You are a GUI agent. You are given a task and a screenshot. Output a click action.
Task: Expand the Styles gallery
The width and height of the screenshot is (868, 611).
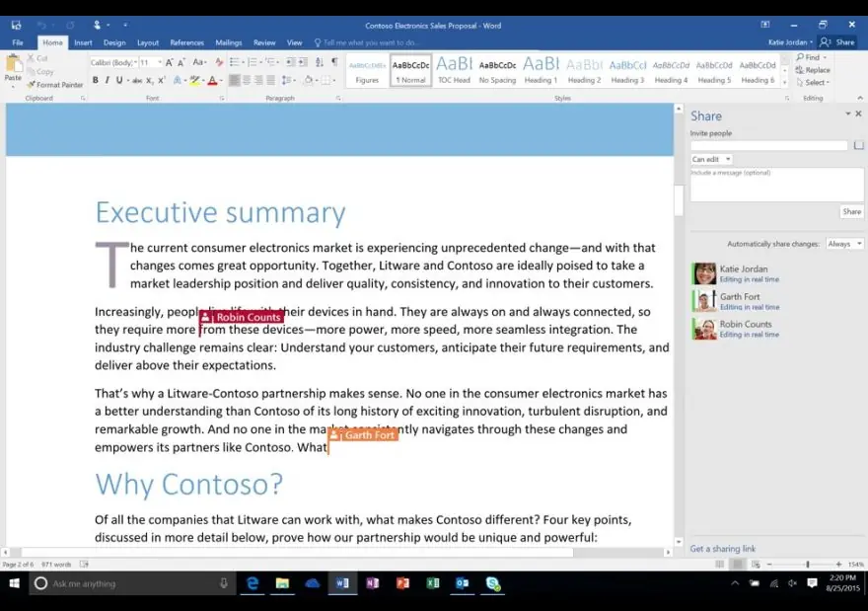[x=784, y=84]
